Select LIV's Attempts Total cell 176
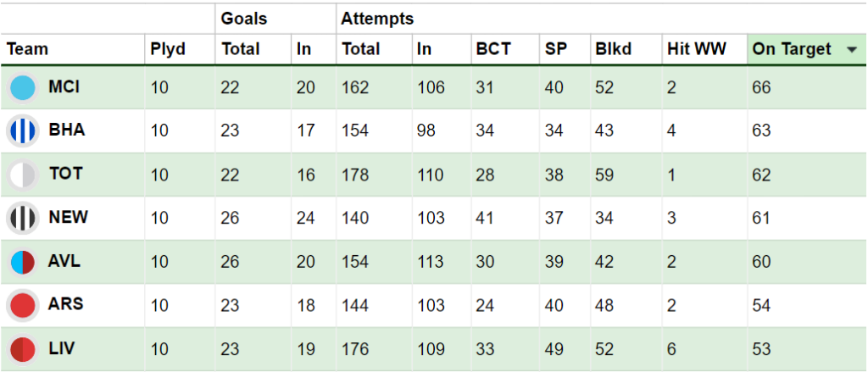This screenshot has width=868, height=372. click(355, 349)
